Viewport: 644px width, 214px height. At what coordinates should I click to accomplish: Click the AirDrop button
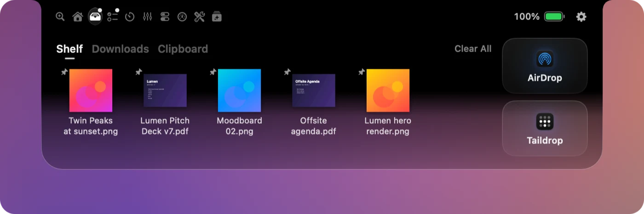tap(545, 66)
